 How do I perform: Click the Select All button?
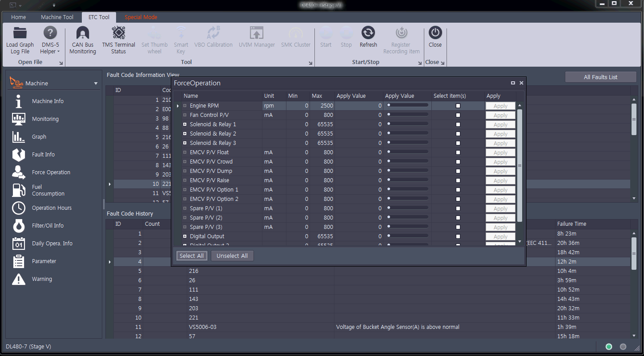[x=191, y=256]
